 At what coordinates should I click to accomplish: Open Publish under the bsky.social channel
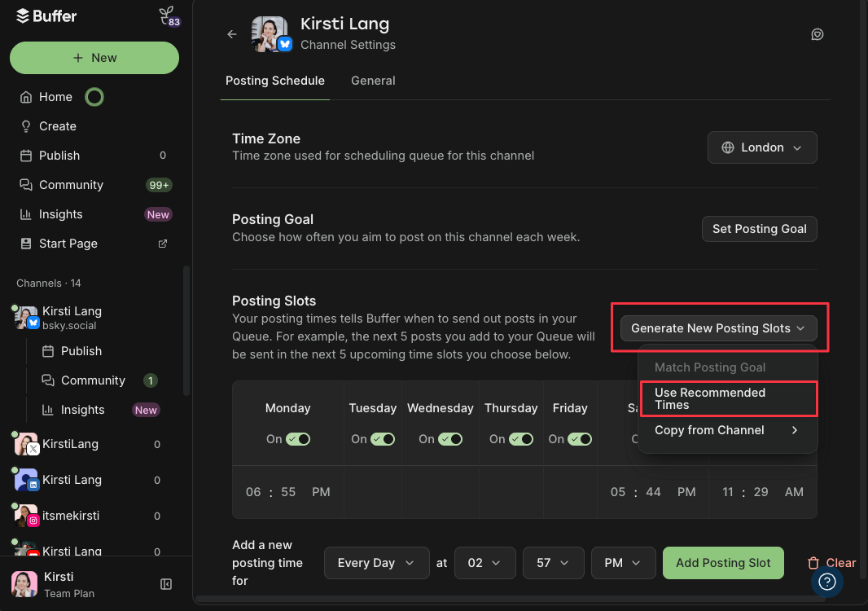pyautogui.click(x=81, y=351)
